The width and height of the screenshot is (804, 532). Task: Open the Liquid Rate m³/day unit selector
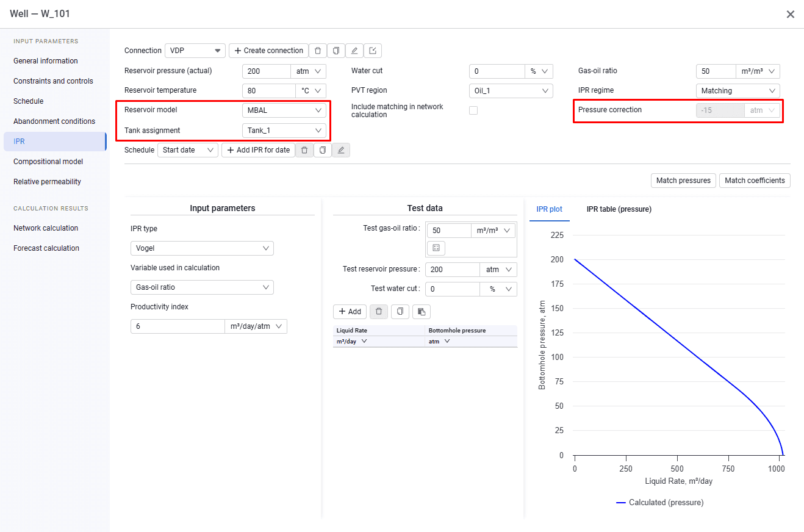[x=352, y=342]
